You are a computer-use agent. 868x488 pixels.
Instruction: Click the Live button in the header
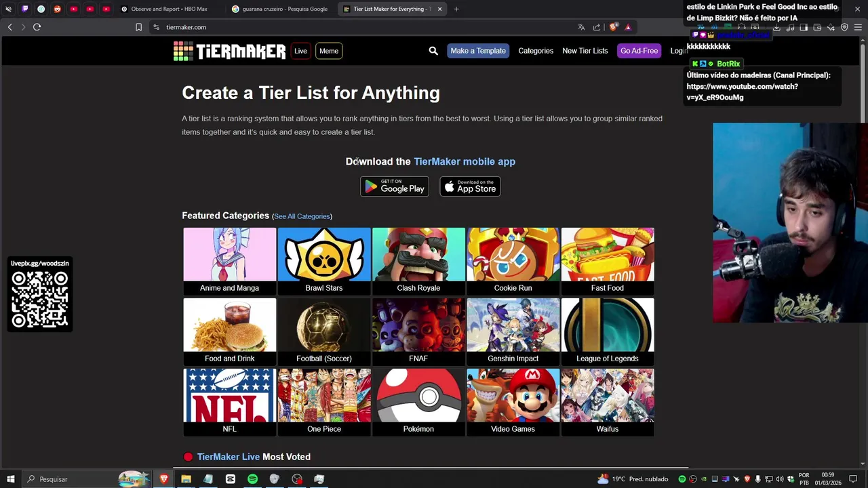tap(300, 51)
